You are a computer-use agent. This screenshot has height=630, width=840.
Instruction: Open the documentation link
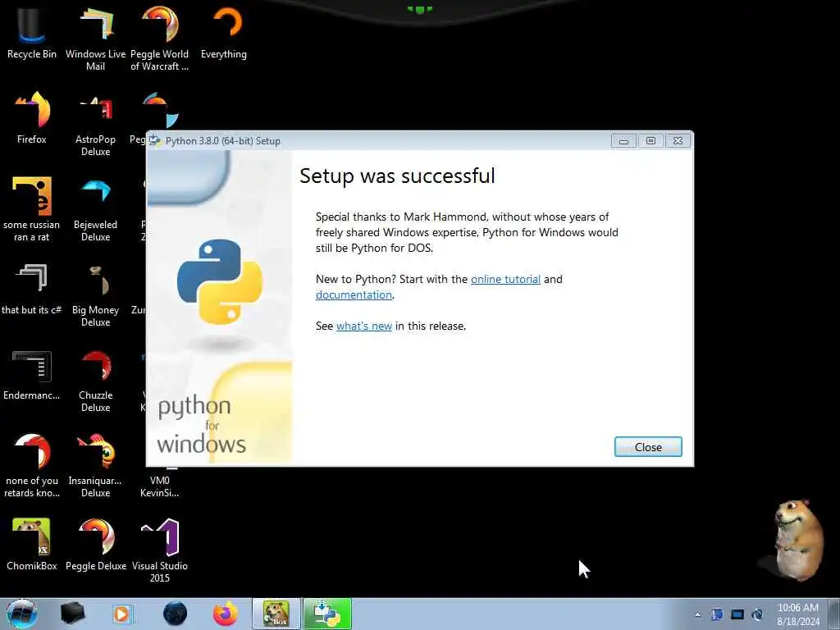click(354, 294)
